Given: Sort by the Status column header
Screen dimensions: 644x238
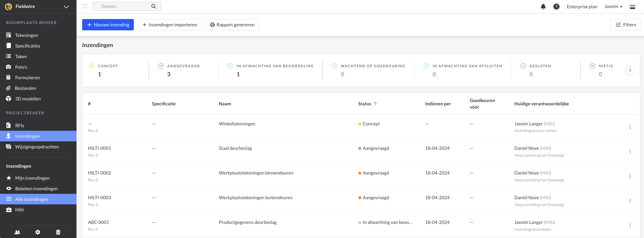Looking at the screenshot, I should pos(368,104).
